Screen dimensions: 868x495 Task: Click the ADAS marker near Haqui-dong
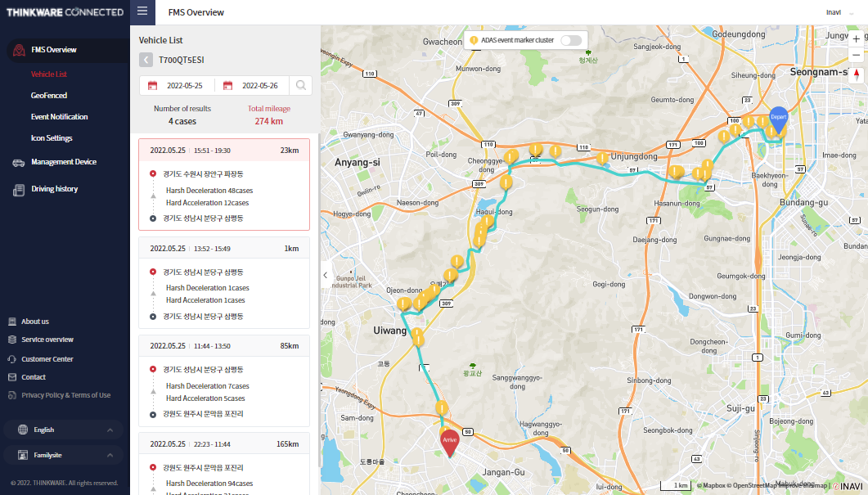[x=487, y=222]
